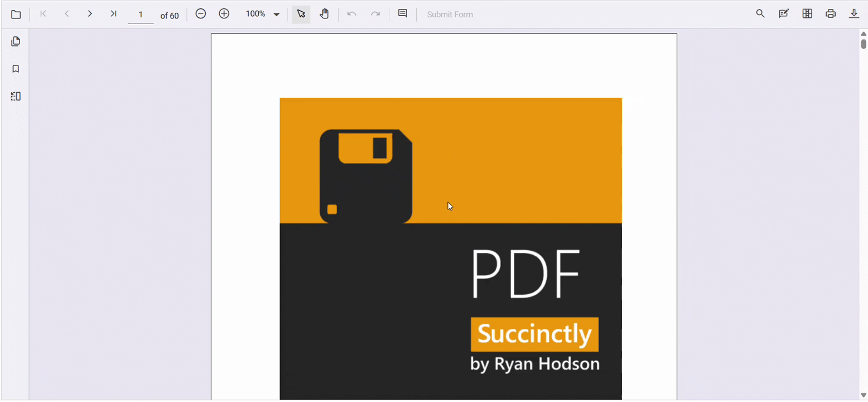868x402 pixels.
Task: Open the text search panel
Action: tap(760, 13)
